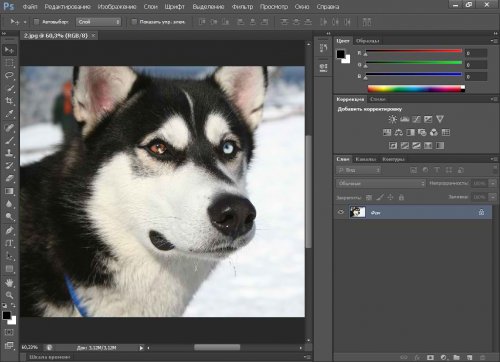500x362 pixels.
Task: Toggle Quick Mask mode
Action: pos(9,332)
